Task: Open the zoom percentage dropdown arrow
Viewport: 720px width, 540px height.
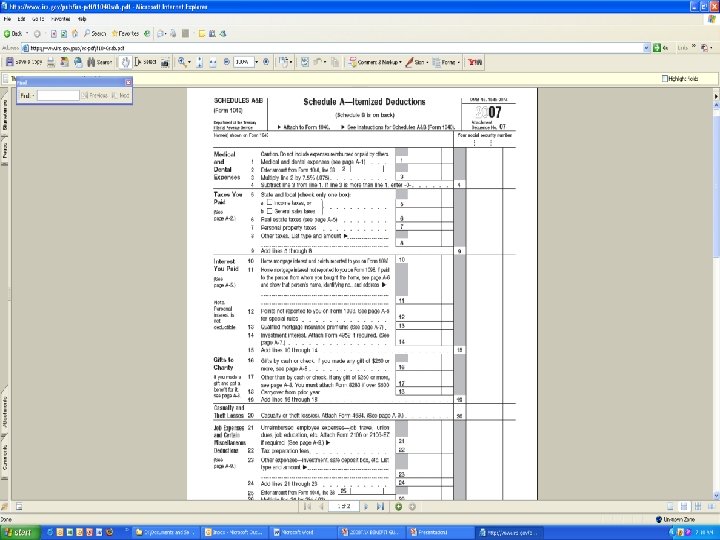Action: (256, 62)
